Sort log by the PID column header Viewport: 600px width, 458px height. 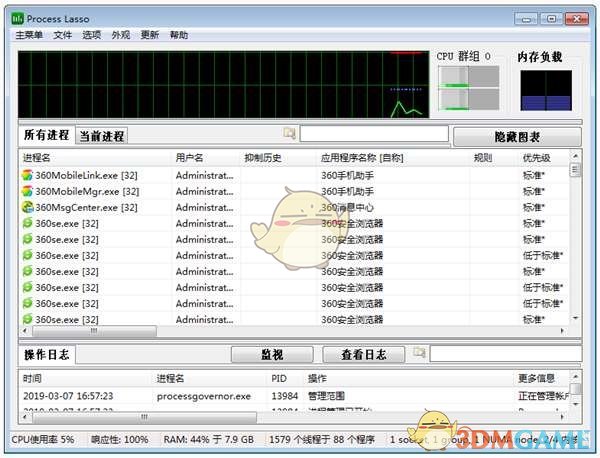286,378
